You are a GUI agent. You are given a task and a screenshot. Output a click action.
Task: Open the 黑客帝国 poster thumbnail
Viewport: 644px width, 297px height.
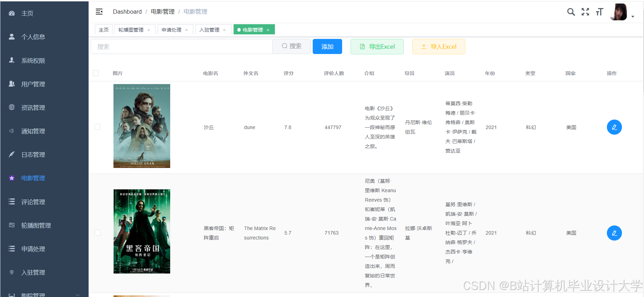click(142, 231)
